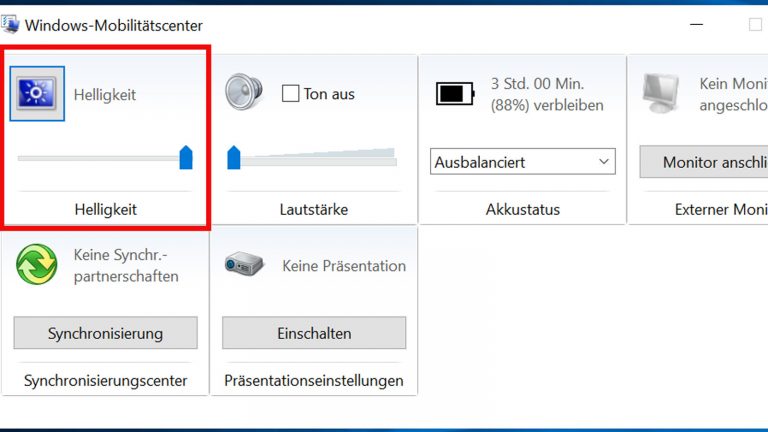Click the green sync partnership icon

37,265
